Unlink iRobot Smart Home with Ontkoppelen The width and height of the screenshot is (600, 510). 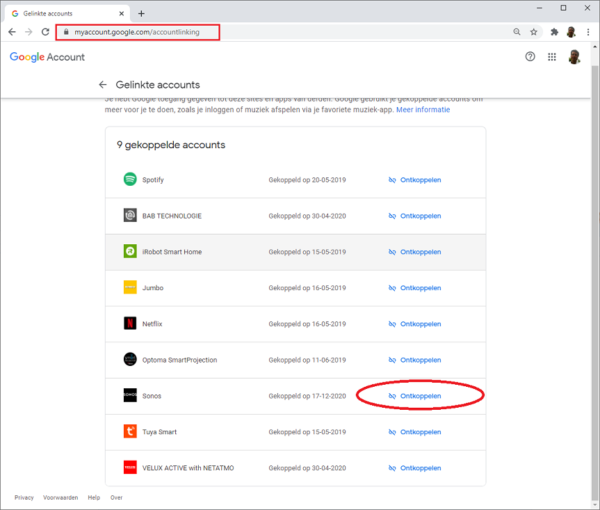pyautogui.click(x=415, y=252)
